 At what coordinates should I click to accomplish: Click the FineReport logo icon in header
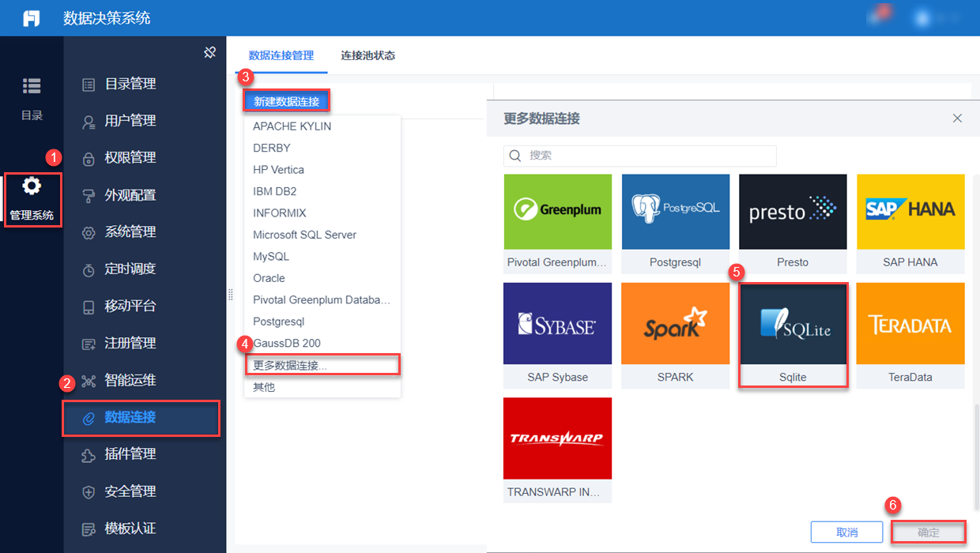[x=32, y=18]
